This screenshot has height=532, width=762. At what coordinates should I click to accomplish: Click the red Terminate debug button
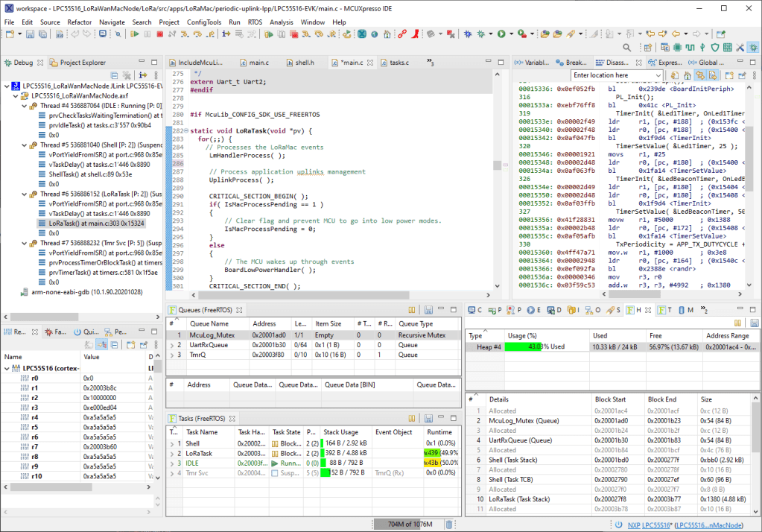click(x=160, y=34)
